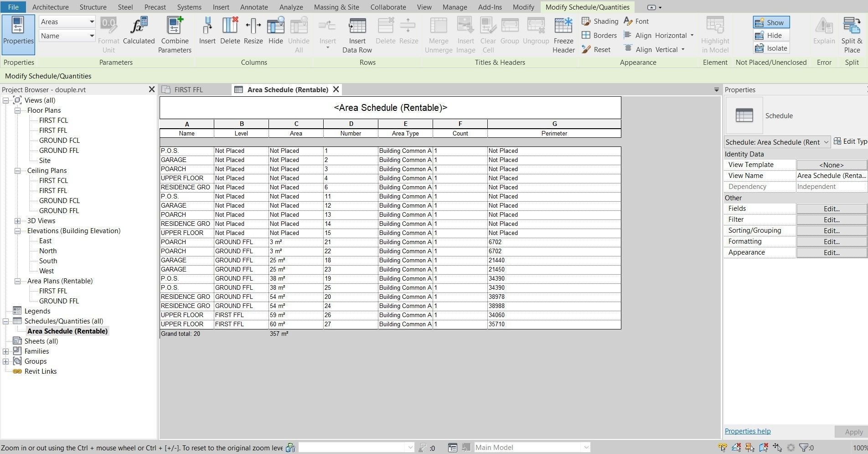The image size is (868, 454).
Task: Select the Legends browser item
Action: tap(37, 311)
